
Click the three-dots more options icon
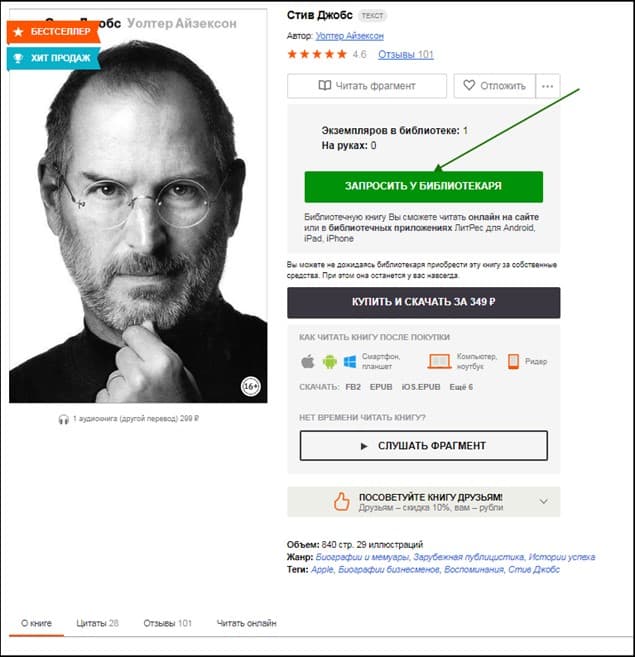click(547, 86)
